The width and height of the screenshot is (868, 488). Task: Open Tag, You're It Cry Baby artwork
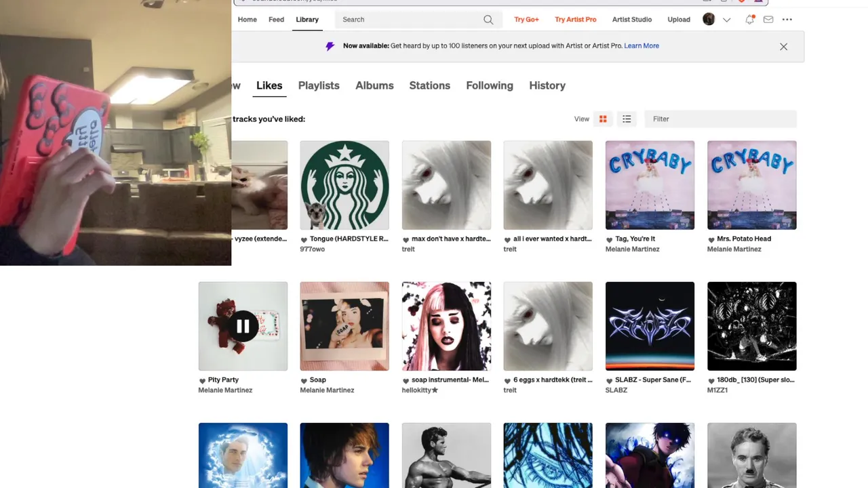pos(650,185)
